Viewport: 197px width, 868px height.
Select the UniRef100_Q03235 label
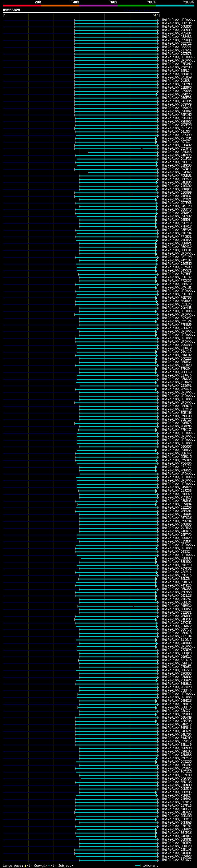click(177, 761)
